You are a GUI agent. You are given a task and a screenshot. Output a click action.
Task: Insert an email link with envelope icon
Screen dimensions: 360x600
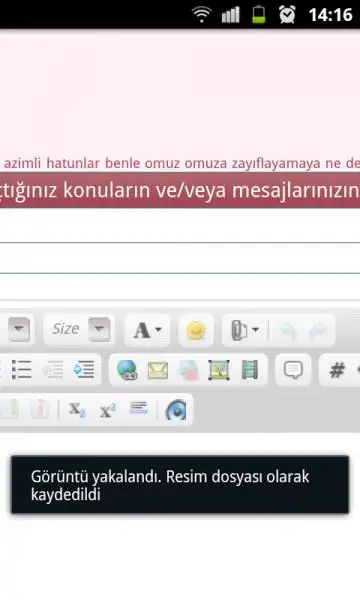[x=158, y=370]
